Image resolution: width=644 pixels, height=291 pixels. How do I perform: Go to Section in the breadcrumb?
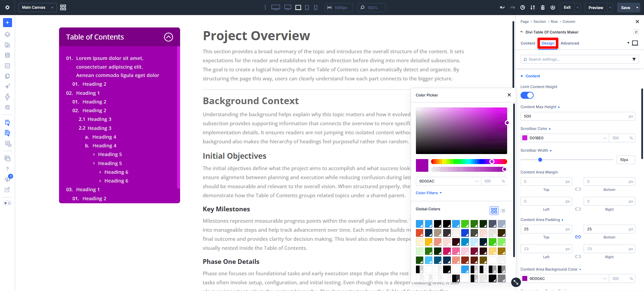[x=540, y=21]
